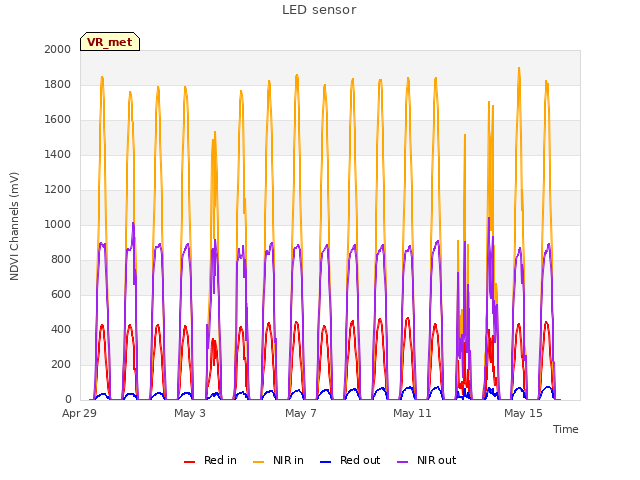Click the highest NIR in peak near May 15
This screenshot has width=640, height=480.
519,69
